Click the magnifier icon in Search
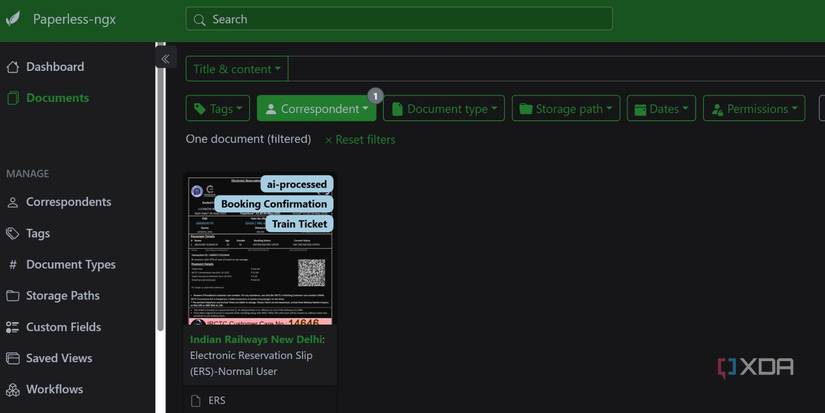This screenshot has width=825, height=413. 199,20
